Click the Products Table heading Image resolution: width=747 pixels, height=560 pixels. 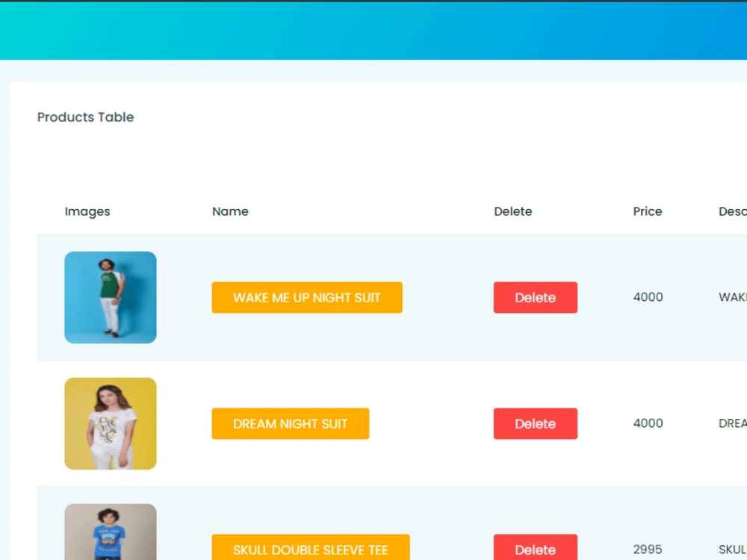click(x=85, y=117)
